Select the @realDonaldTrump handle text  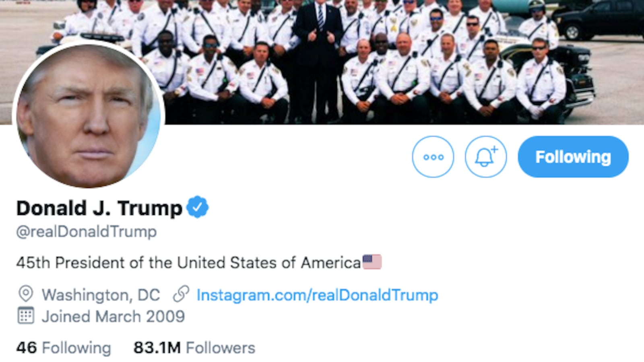tap(87, 232)
